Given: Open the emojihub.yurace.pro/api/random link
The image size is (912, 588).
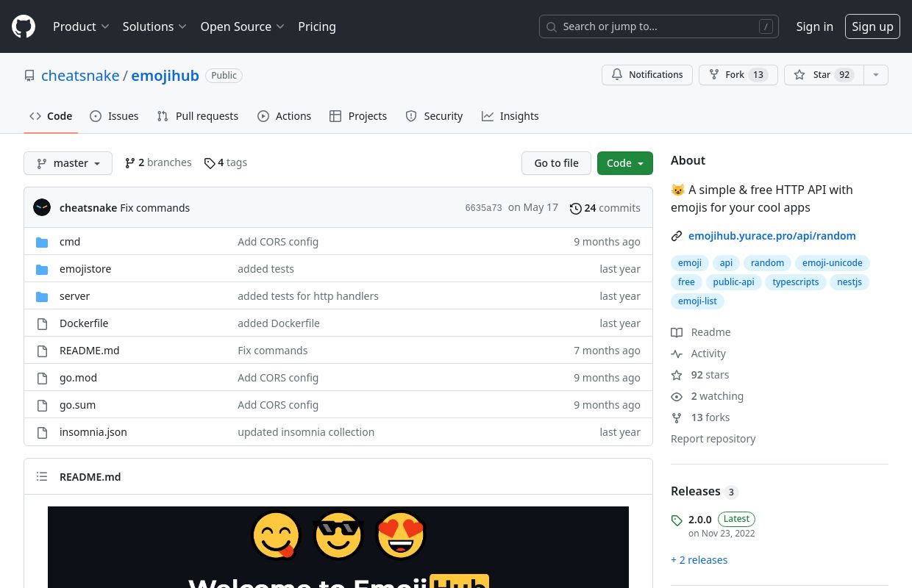Looking at the screenshot, I should [772, 236].
